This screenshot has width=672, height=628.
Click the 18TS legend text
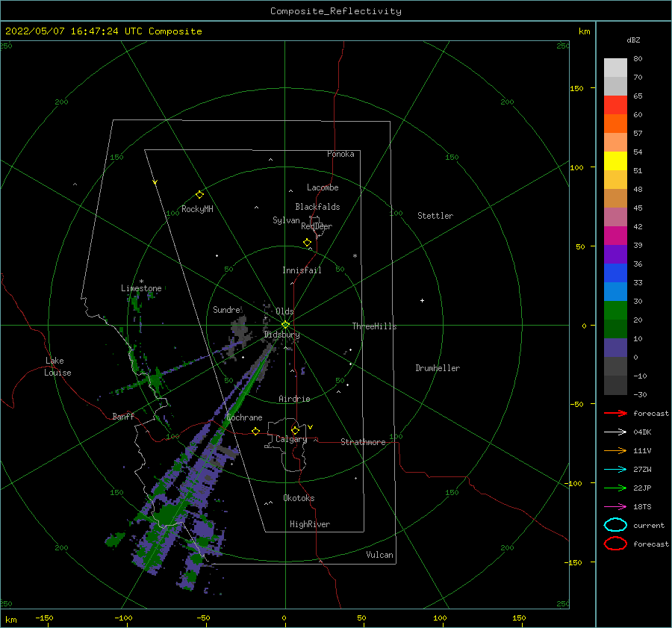point(642,507)
